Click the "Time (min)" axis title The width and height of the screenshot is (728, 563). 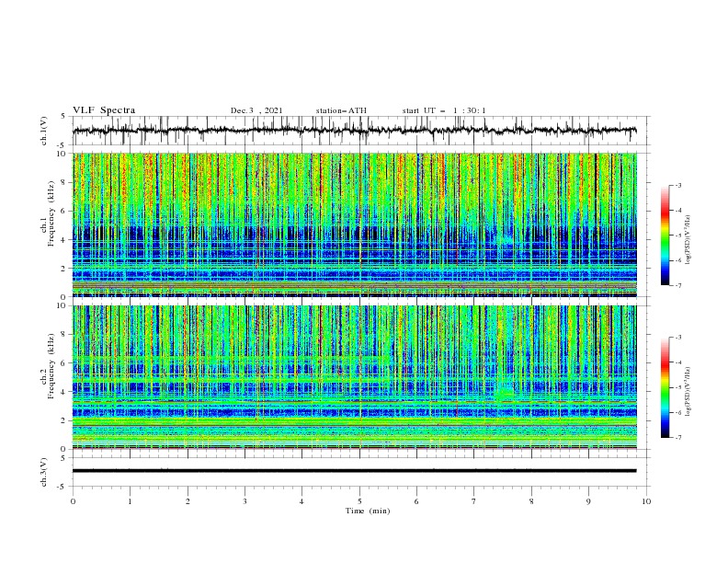[368, 511]
